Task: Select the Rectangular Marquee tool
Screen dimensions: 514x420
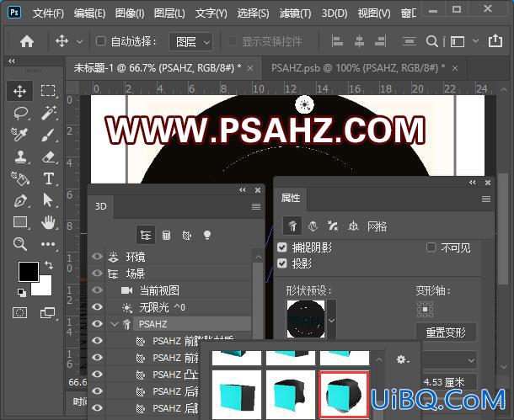Action: coord(48,91)
